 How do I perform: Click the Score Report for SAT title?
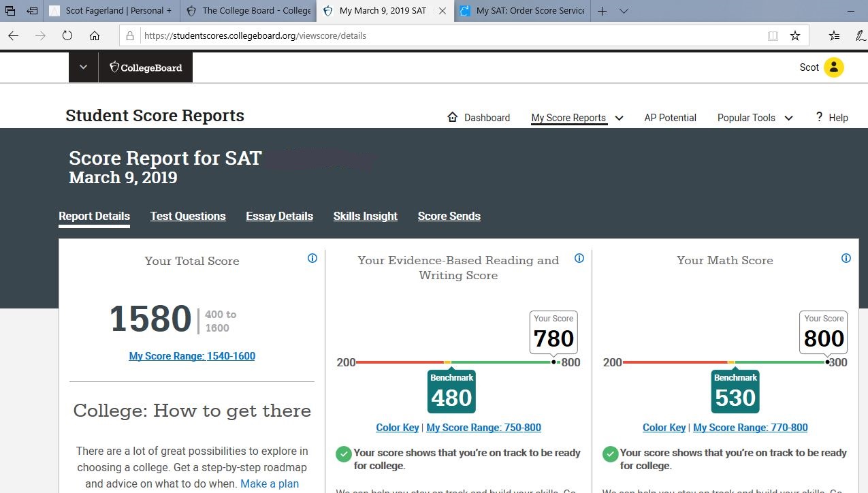[165, 158]
